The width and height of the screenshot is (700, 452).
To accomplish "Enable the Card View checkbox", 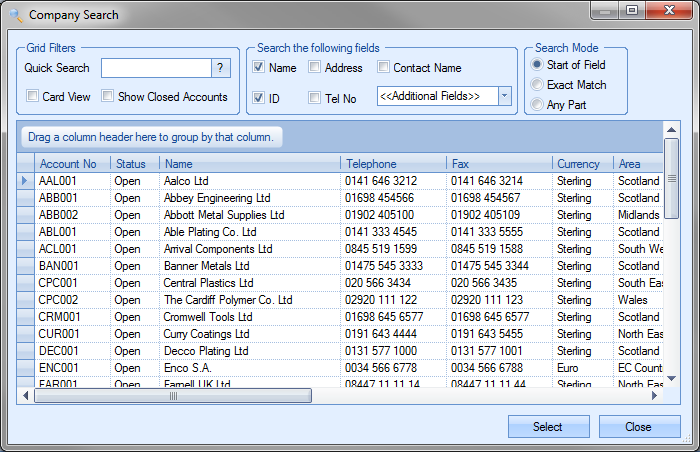I will [x=33, y=97].
